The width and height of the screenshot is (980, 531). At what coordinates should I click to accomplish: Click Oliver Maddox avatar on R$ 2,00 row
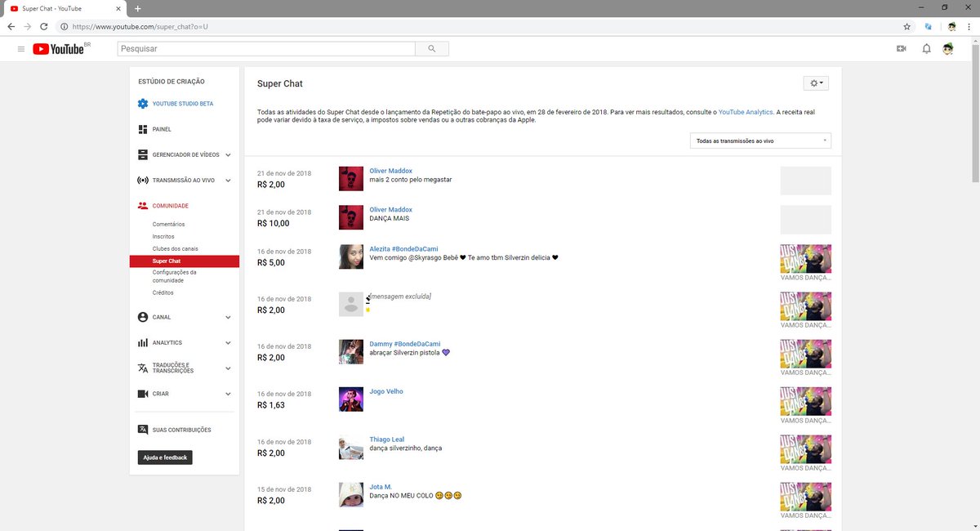(x=351, y=179)
